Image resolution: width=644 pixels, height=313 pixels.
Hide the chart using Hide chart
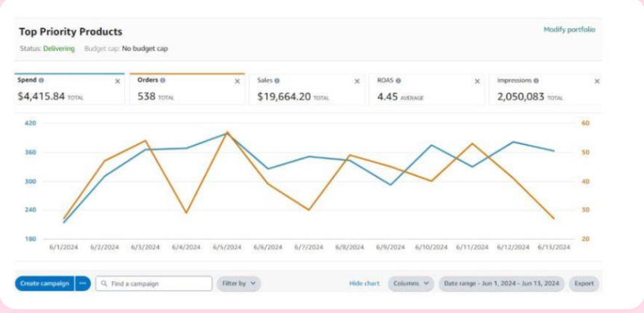coord(364,283)
